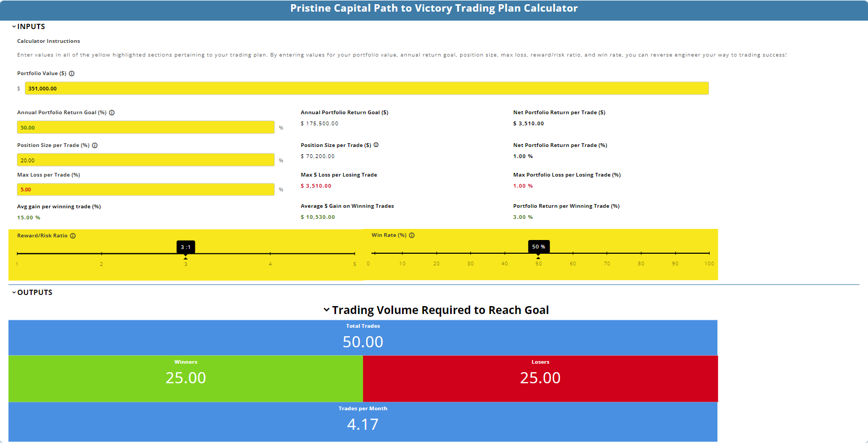The height and width of the screenshot is (443, 868).
Task: Open Reward/Risk Ratio info icon
Action: coord(73,236)
